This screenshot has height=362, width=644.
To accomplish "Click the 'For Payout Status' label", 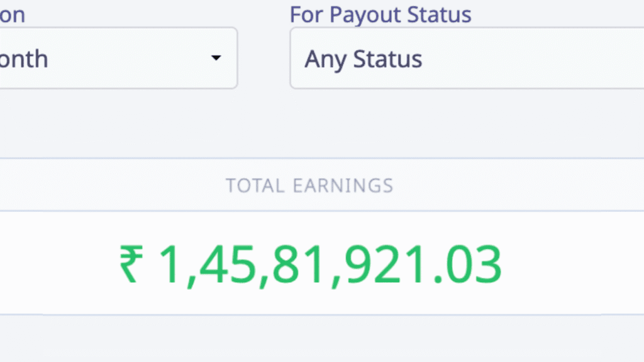I will (380, 14).
